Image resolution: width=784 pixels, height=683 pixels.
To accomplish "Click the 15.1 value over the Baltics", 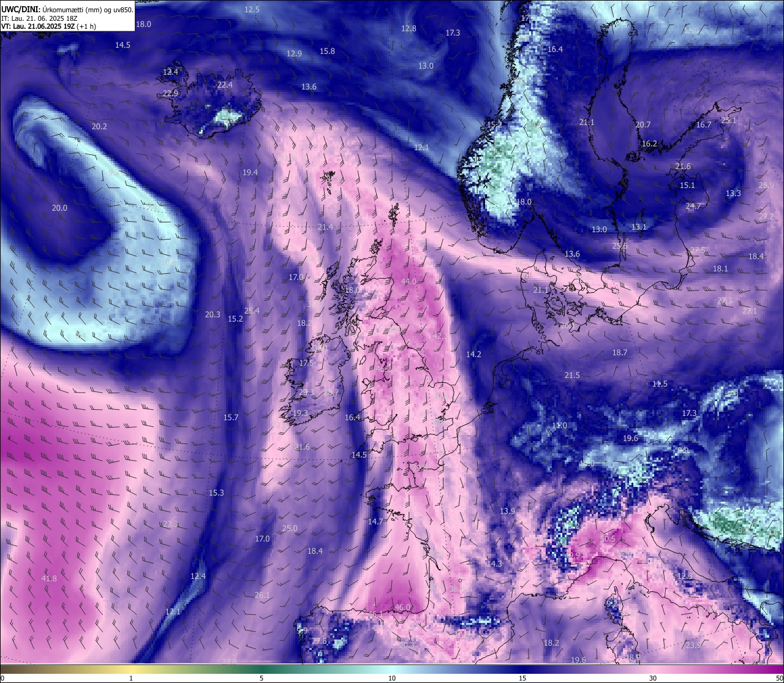I will point(687,185).
